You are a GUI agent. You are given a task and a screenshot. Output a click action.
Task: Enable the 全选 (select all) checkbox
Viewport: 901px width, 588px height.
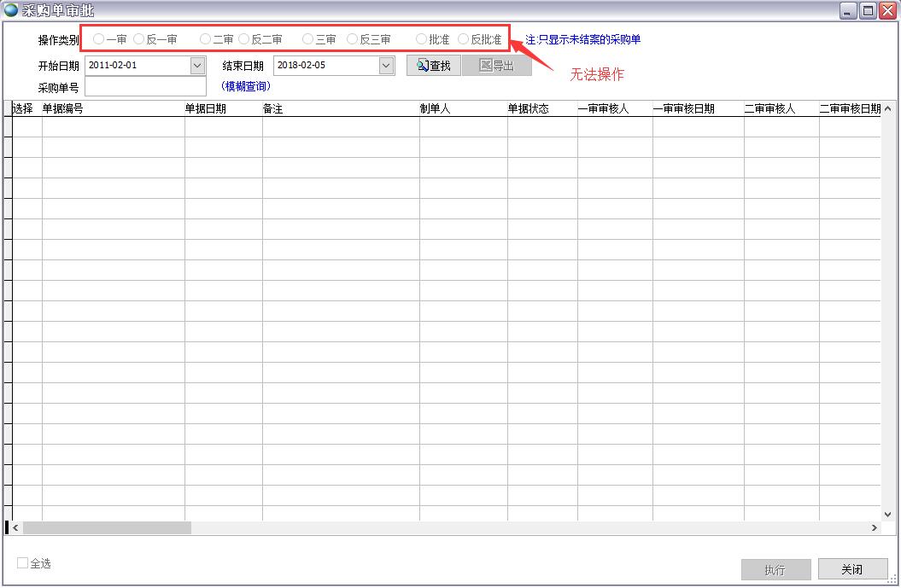pos(24,563)
